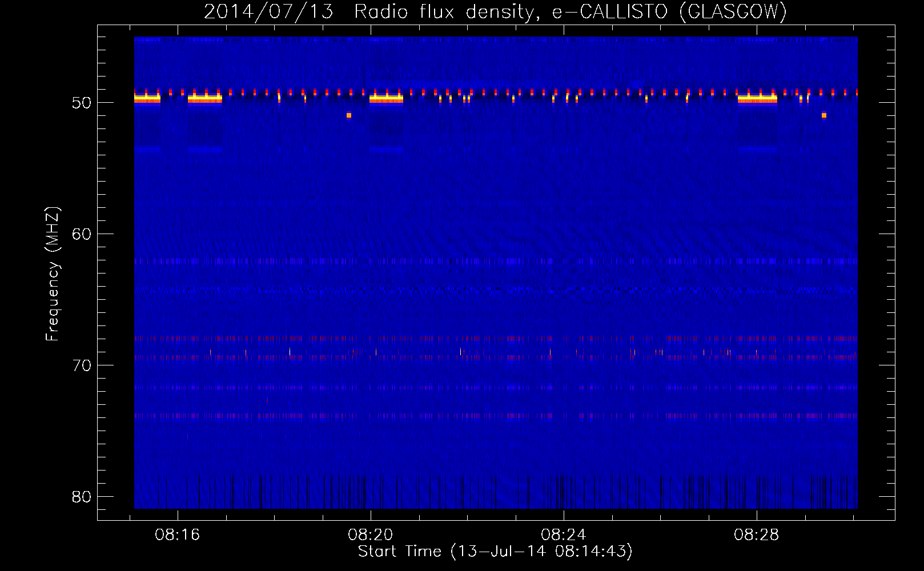This screenshot has width=924, height=571.
Task: Click the orange burst dot below 50 MHz near 08:19
Action: click(349, 115)
